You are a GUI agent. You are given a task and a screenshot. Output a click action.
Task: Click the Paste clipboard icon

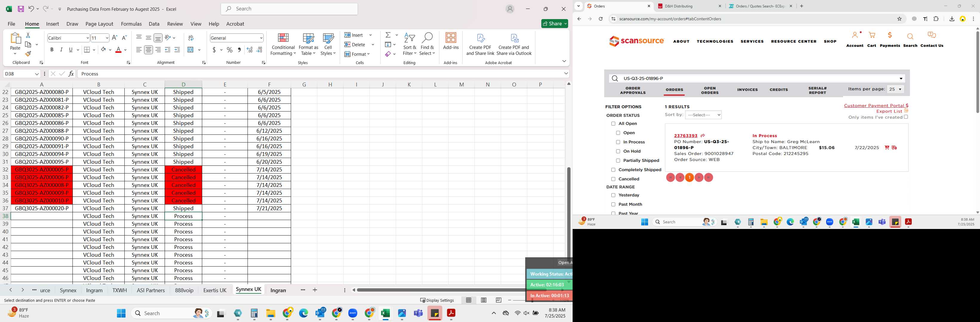(15, 38)
